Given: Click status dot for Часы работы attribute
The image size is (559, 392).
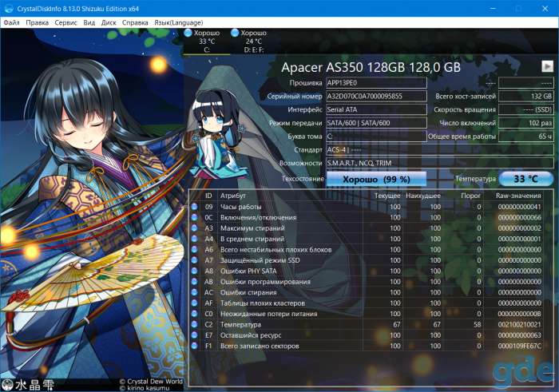Looking at the screenshot, I should [x=194, y=206].
